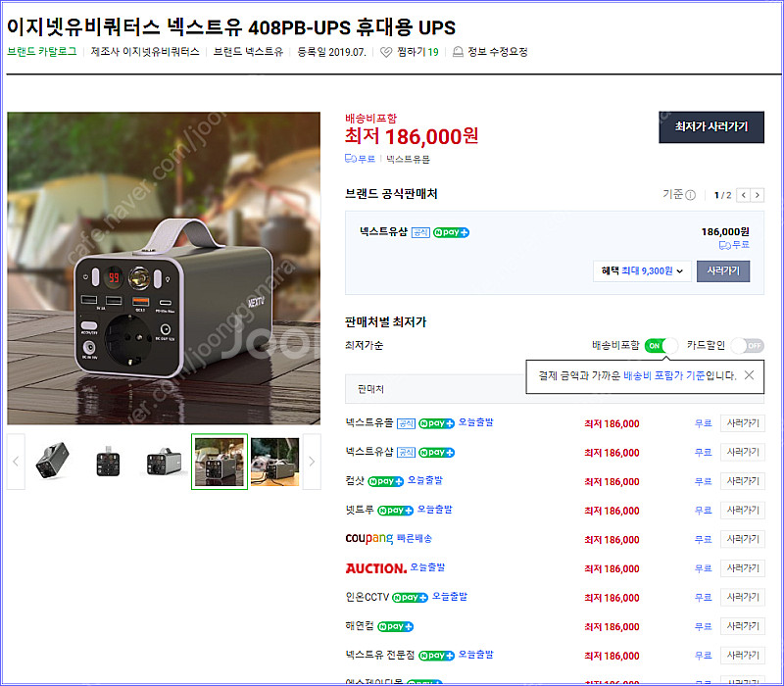Viewport: 784px width, 686px height.
Task: Go to previous brand seller page arrow
Action: 744,195
